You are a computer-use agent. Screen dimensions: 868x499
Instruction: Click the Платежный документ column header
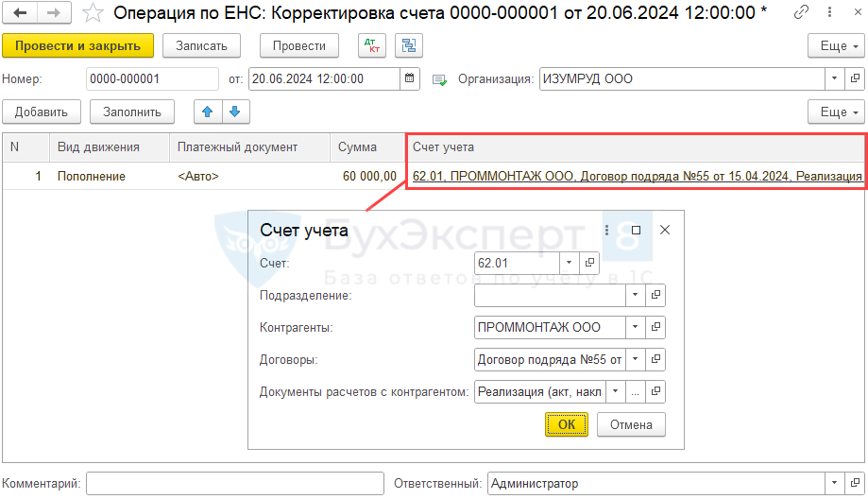click(x=249, y=147)
